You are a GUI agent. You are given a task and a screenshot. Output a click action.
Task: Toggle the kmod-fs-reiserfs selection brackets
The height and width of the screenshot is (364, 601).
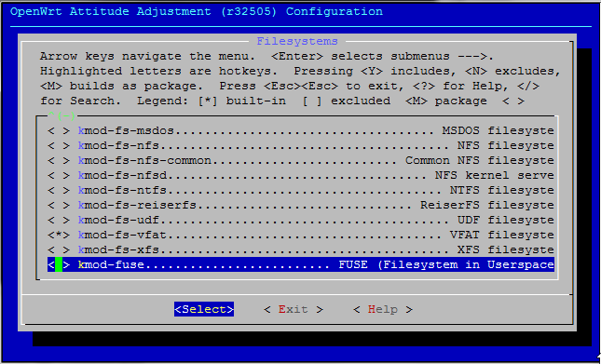point(59,206)
